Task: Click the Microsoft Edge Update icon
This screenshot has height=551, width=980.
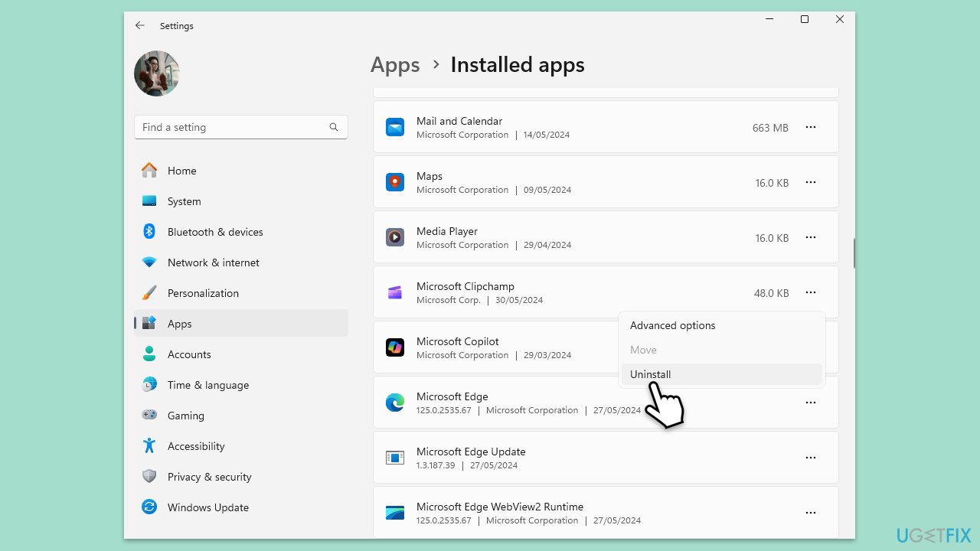Action: 395,458
